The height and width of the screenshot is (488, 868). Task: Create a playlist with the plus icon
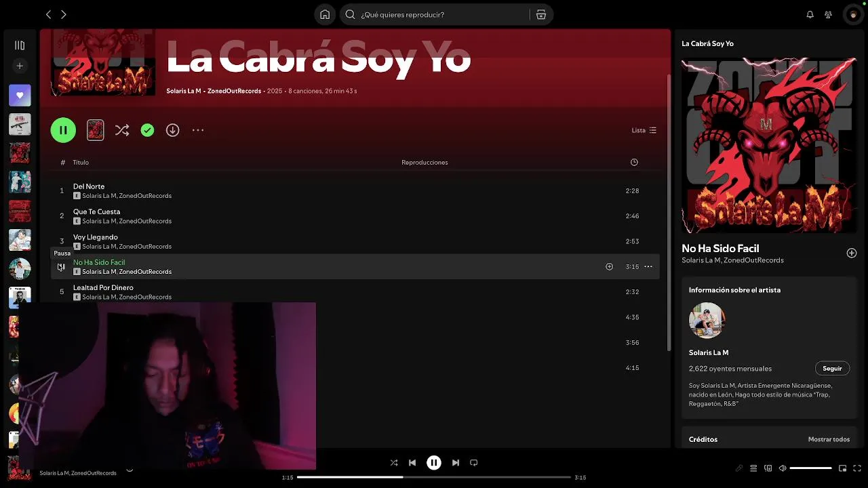click(20, 66)
